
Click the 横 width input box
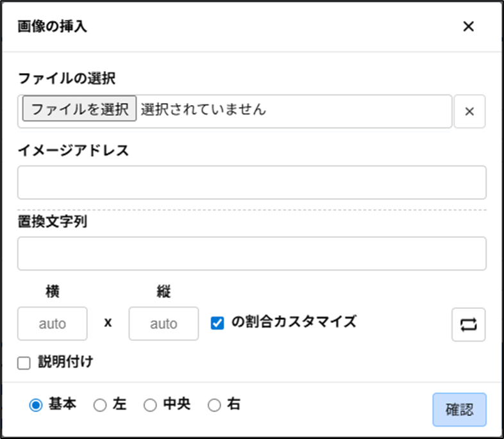pos(53,324)
